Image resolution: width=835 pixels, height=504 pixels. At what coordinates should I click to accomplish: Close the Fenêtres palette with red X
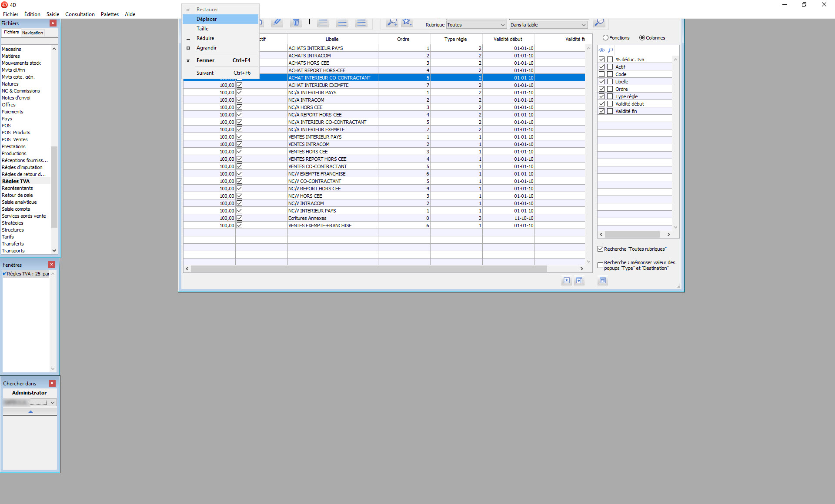pyautogui.click(x=51, y=265)
